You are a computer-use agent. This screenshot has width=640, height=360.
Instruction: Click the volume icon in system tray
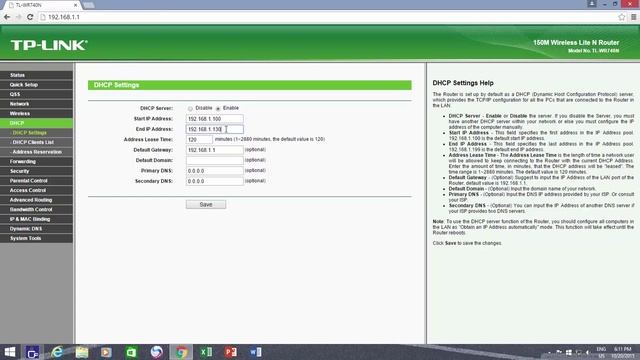(x=588, y=352)
